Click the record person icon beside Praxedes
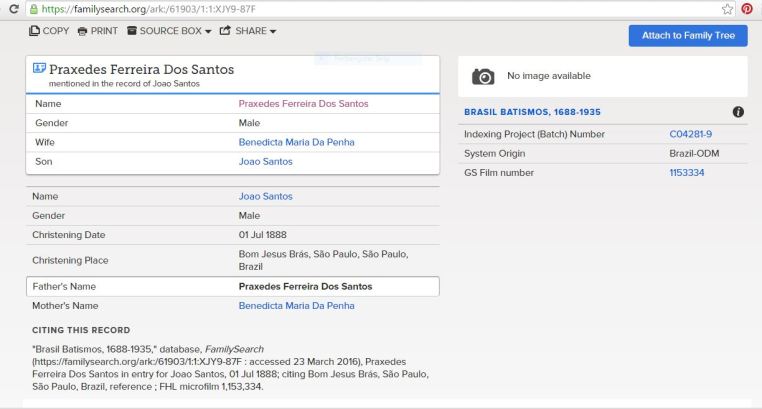Viewport: 762px width, 409px height. 40,69
